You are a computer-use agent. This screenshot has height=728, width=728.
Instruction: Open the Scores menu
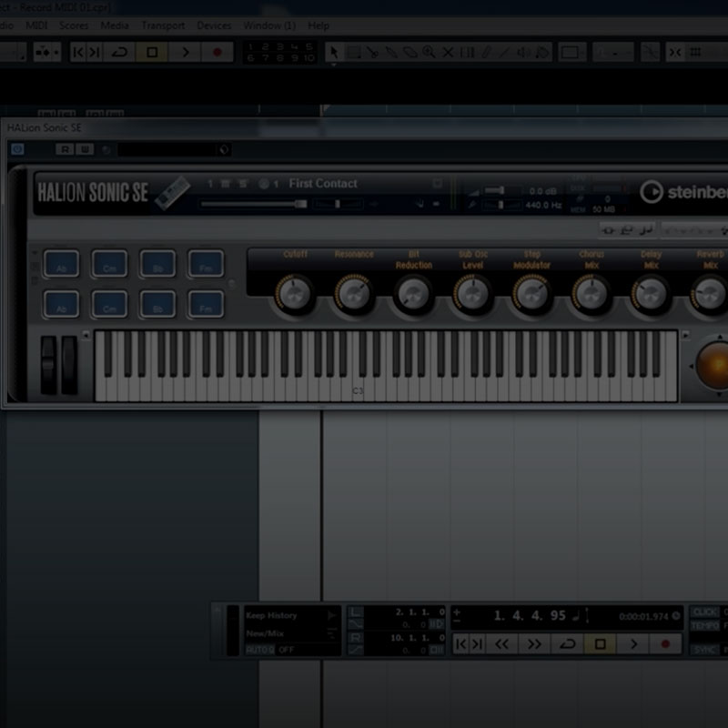(74, 25)
